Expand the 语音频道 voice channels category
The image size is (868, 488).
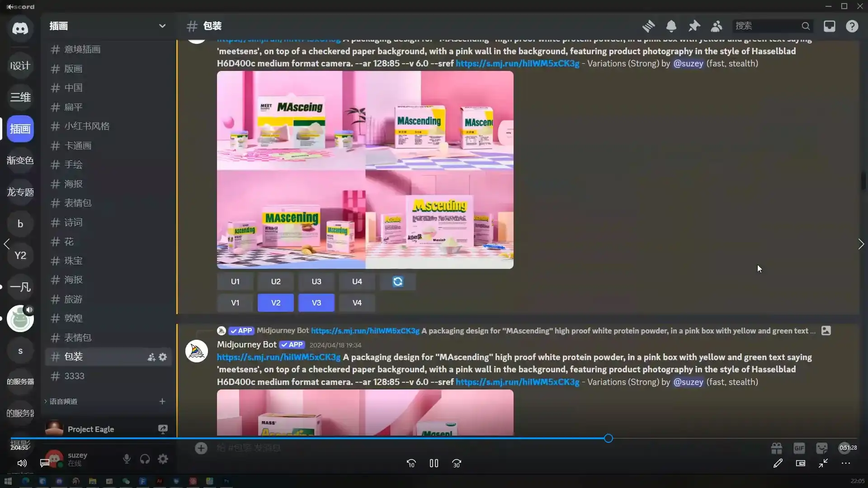pos(63,401)
